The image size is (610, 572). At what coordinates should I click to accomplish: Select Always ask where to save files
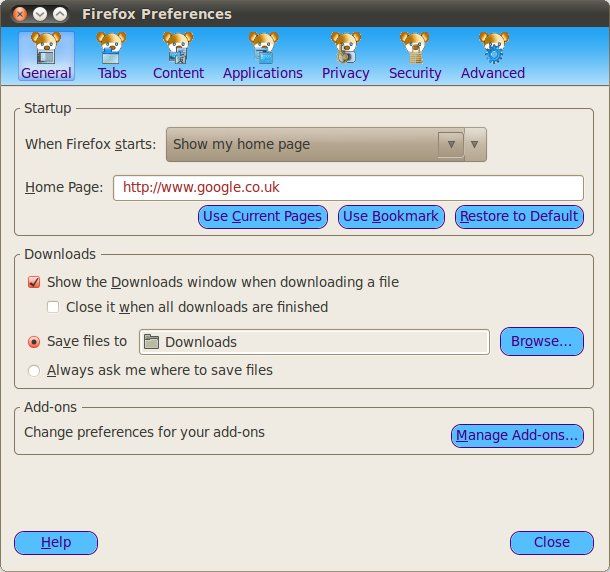pos(34,370)
